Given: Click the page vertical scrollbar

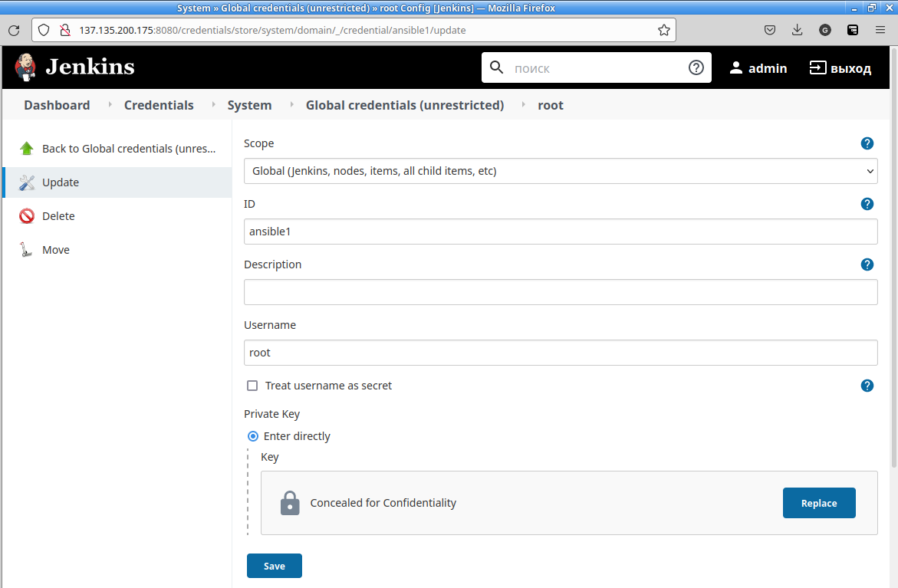Looking at the screenshot, I should click(894, 258).
